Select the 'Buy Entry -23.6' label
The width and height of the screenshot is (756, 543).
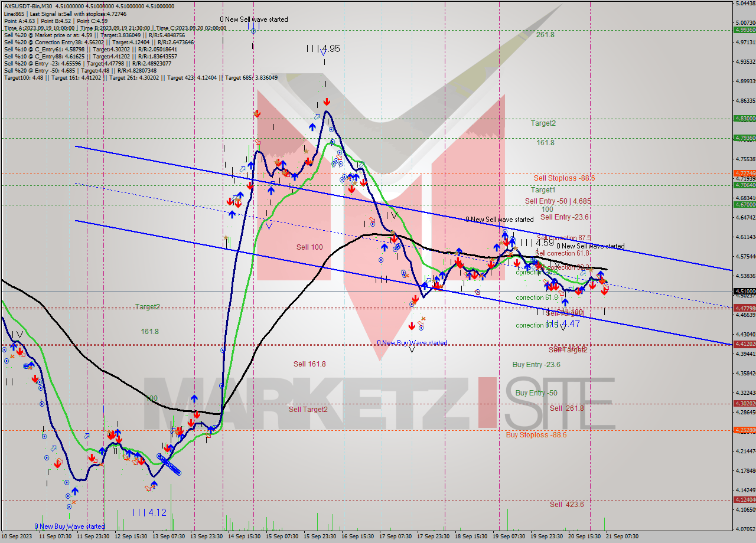[536, 365]
